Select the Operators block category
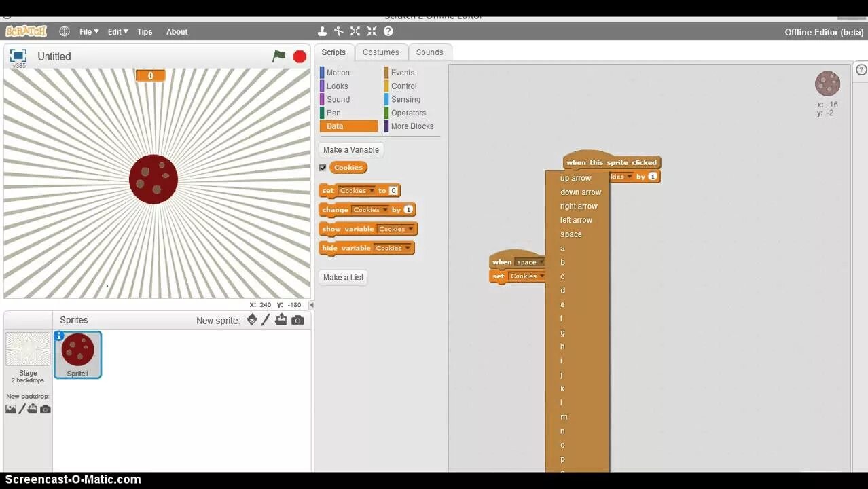868x489 pixels. click(408, 113)
